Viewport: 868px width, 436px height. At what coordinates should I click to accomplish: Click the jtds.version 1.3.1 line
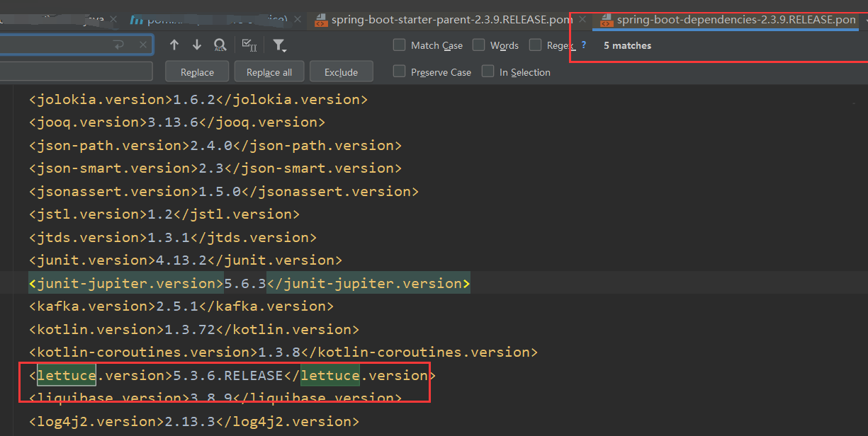point(172,237)
